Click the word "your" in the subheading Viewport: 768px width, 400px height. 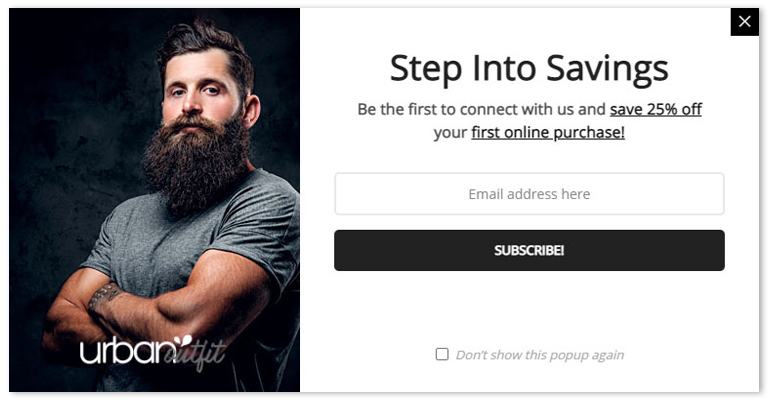pos(450,132)
